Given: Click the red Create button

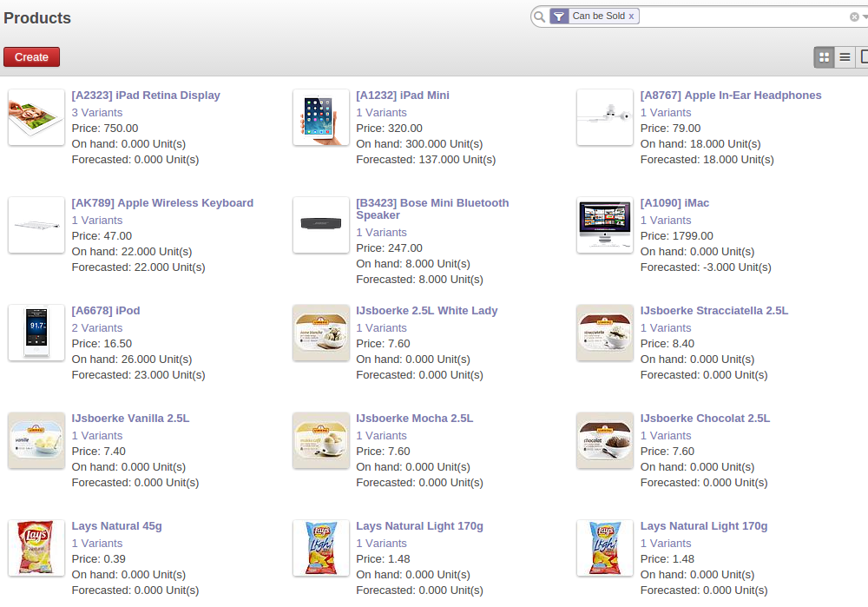Looking at the screenshot, I should click(31, 57).
